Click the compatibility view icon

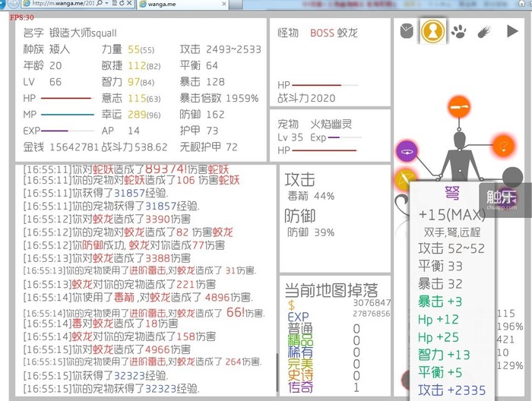(114, 3)
